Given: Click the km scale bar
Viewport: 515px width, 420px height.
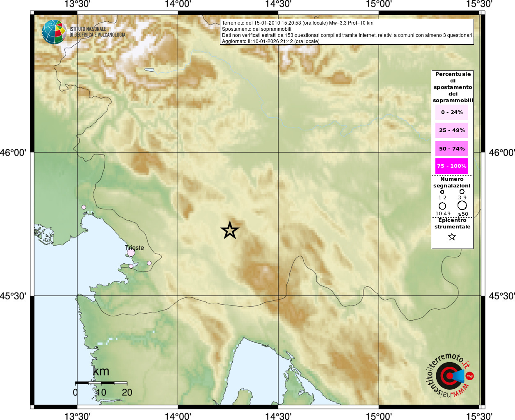Looking at the screenshot, I should pyautogui.click(x=101, y=383).
